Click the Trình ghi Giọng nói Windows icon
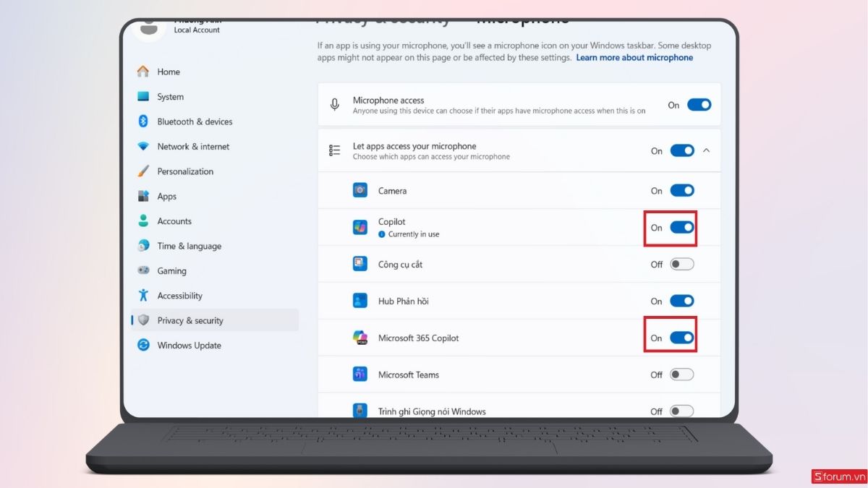Image resolution: width=868 pixels, height=488 pixels. pos(360,411)
